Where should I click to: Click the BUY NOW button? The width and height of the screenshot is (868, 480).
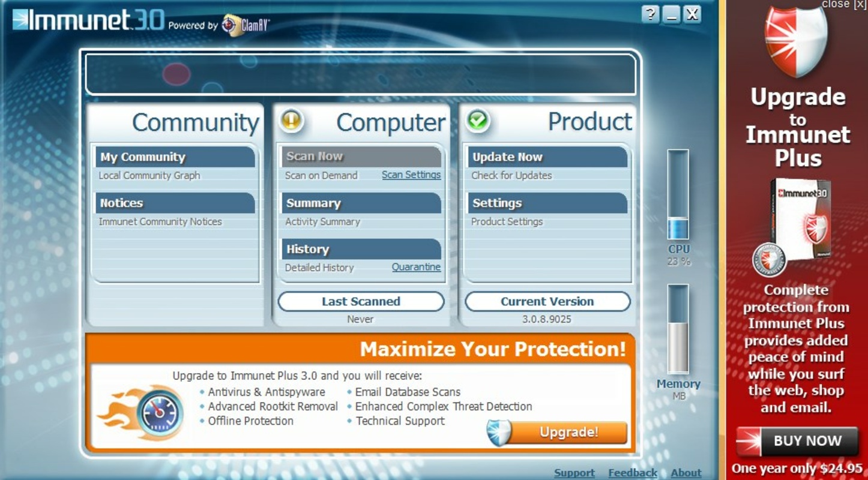(797, 442)
